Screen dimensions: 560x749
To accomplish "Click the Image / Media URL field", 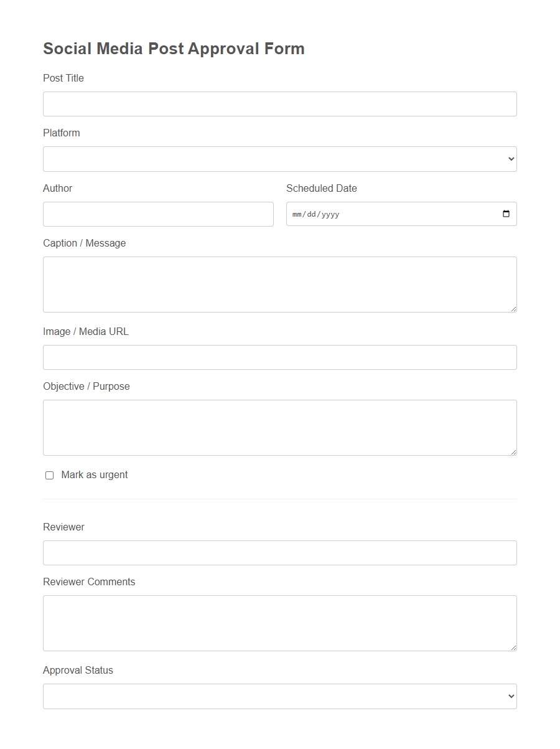I will (x=279, y=357).
